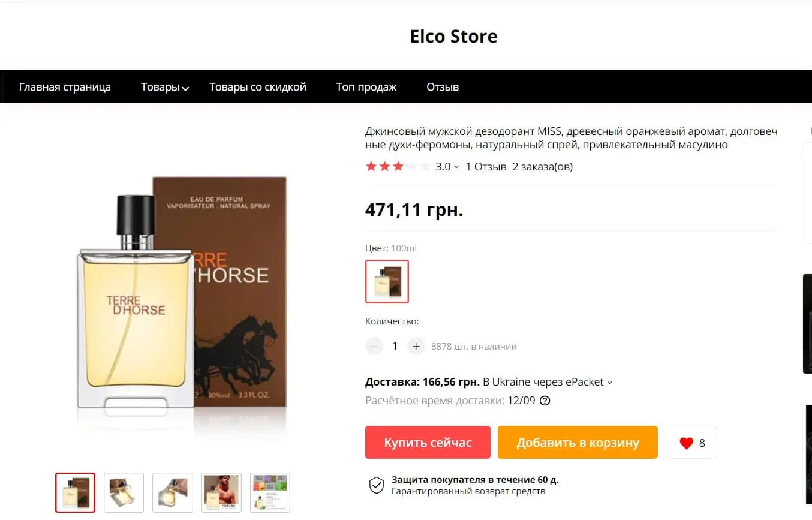Click the Купить сейчас button
Image resolution: width=812 pixels, height=520 pixels.
tap(428, 443)
